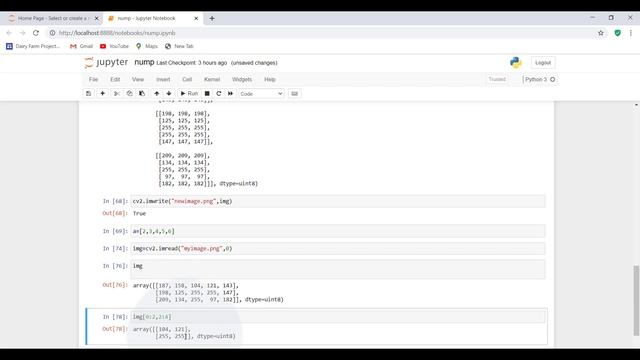This screenshot has height=360, width=640.
Task: Insert a cell below with plus icon
Action: tap(102, 93)
